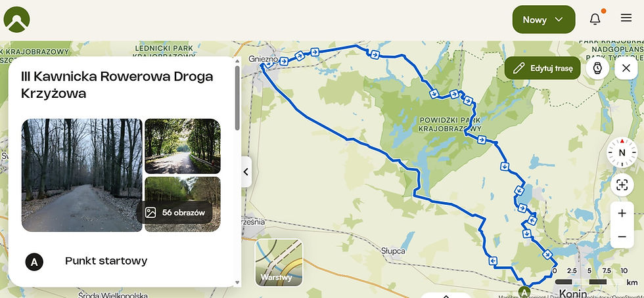Close the route view with X
This screenshot has height=298, width=644.
[x=626, y=68]
